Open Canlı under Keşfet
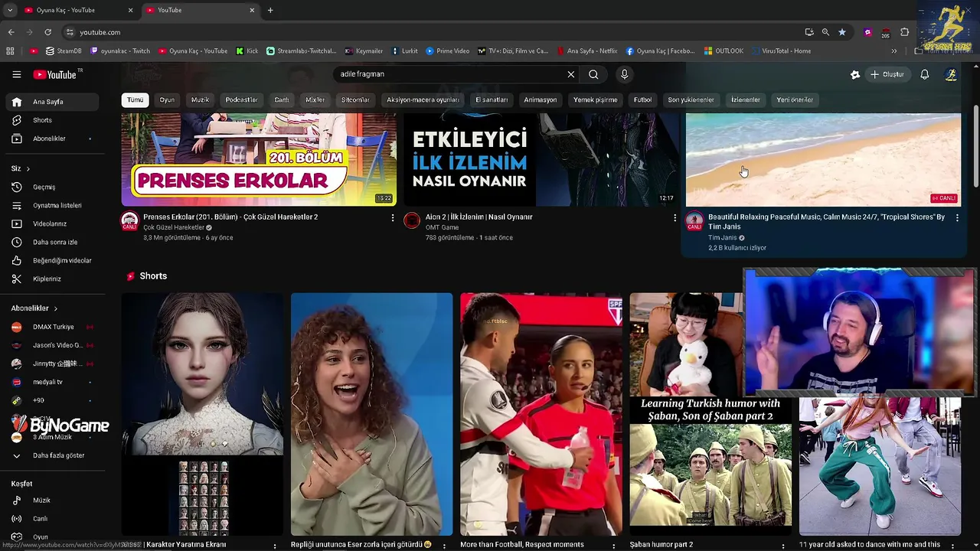Image resolution: width=980 pixels, height=551 pixels. coord(52,519)
